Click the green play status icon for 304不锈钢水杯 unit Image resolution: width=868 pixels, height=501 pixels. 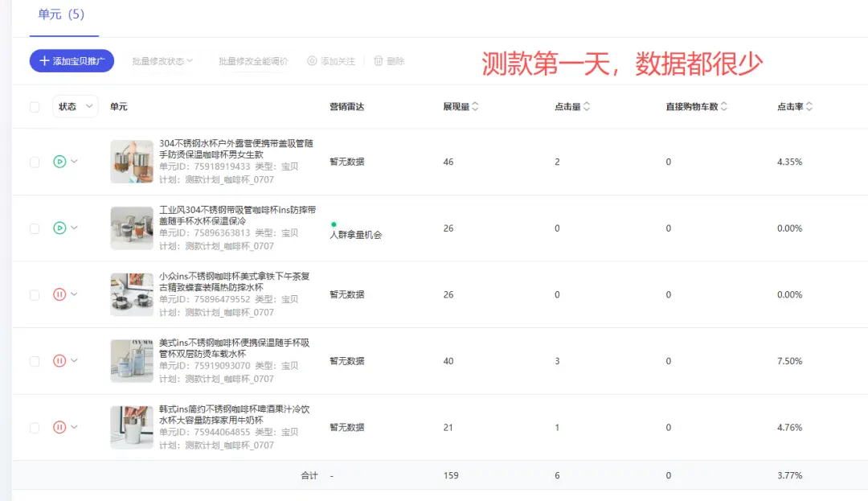59,162
